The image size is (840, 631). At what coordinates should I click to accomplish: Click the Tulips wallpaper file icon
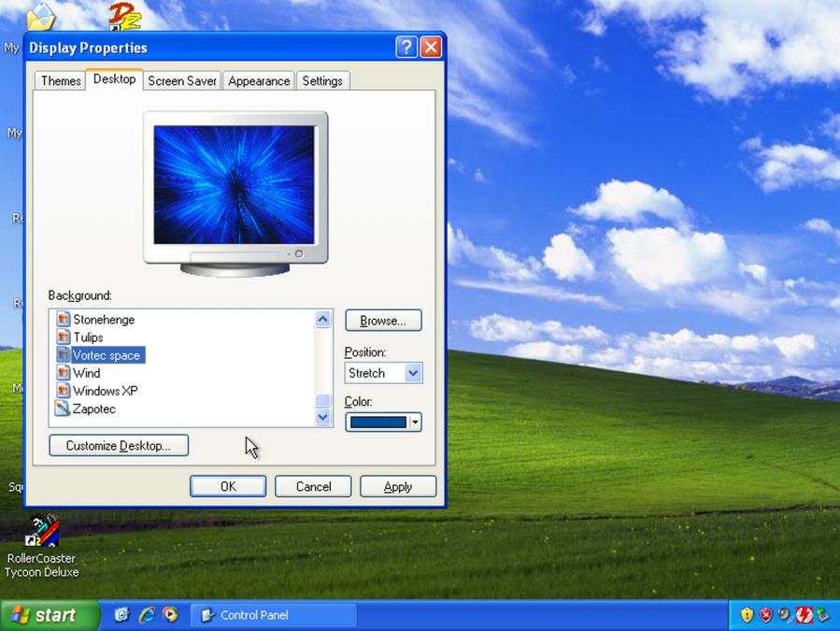pos(64,337)
